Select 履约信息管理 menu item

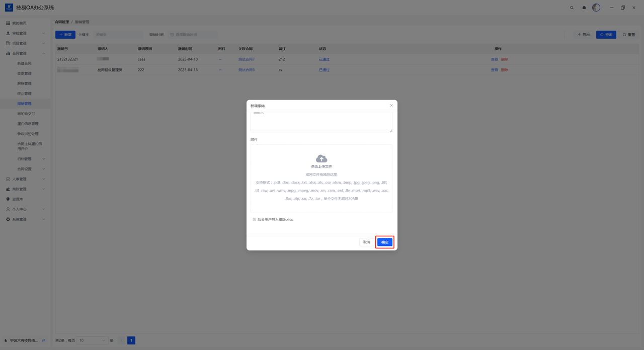coord(28,124)
